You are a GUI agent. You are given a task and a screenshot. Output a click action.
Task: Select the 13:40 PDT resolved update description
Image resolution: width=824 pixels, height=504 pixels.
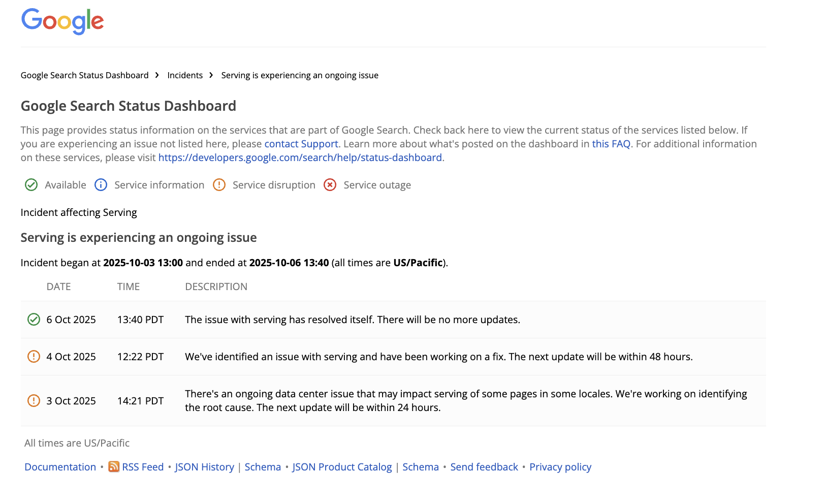tap(352, 320)
